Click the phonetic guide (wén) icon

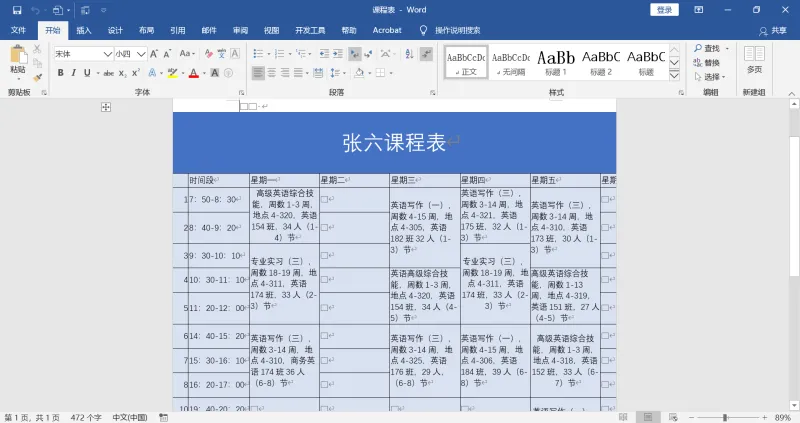[x=221, y=54]
